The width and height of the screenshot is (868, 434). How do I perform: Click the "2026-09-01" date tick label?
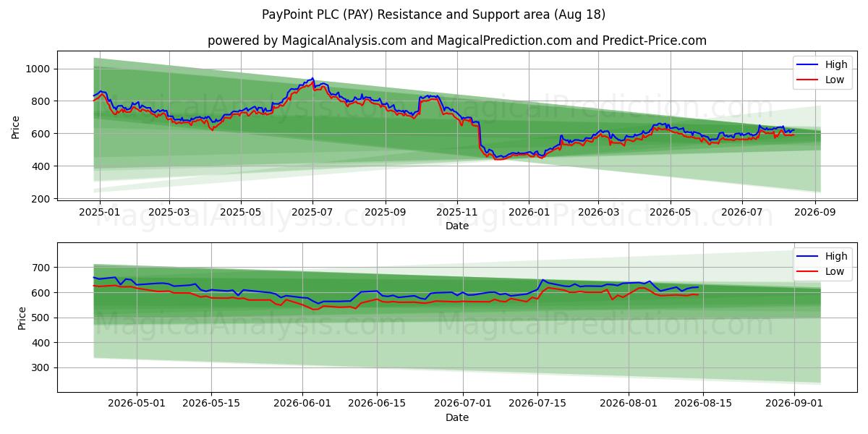[x=793, y=405]
